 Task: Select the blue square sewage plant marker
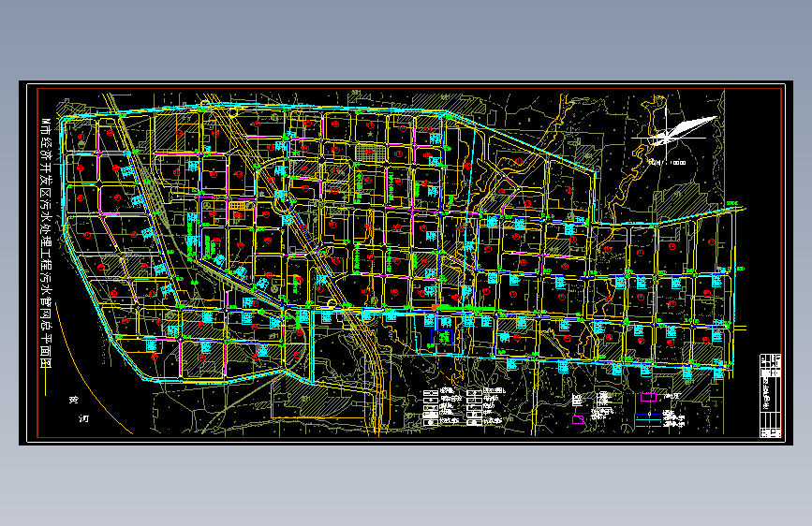click(x=442, y=338)
